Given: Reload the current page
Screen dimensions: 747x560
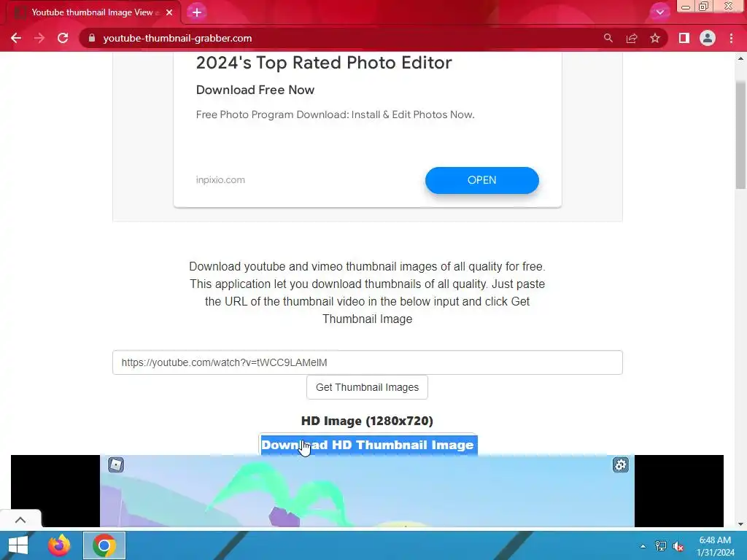Looking at the screenshot, I should pyautogui.click(x=63, y=38).
